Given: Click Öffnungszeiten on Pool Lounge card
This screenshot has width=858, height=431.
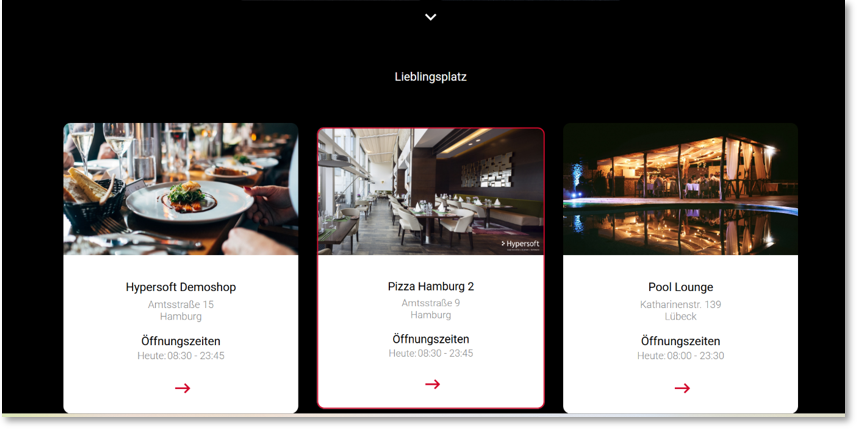Looking at the screenshot, I should 680,341.
